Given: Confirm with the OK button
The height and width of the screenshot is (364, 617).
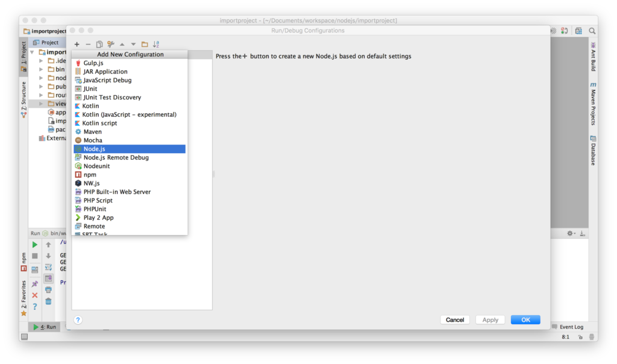Looking at the screenshot, I should pyautogui.click(x=525, y=320).
